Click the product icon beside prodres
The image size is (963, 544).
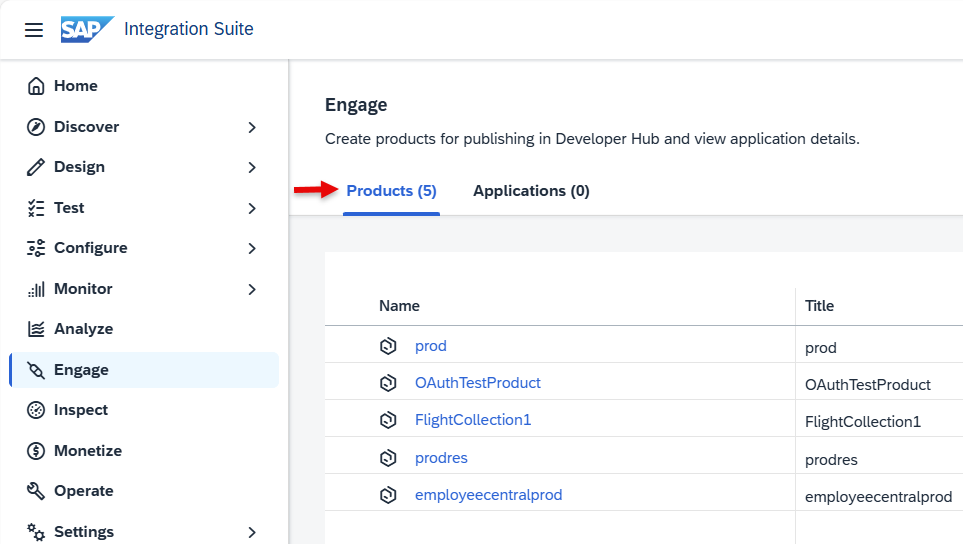(x=388, y=458)
